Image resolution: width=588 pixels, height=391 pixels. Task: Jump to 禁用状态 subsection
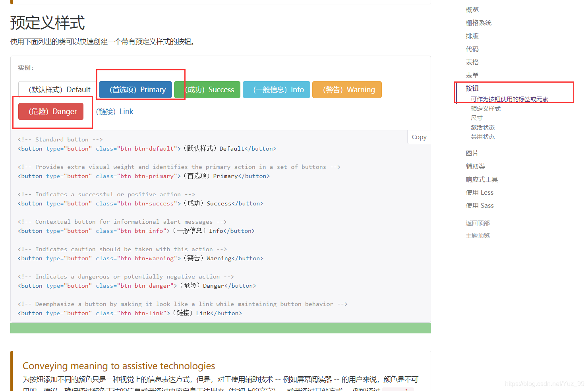tap(482, 136)
